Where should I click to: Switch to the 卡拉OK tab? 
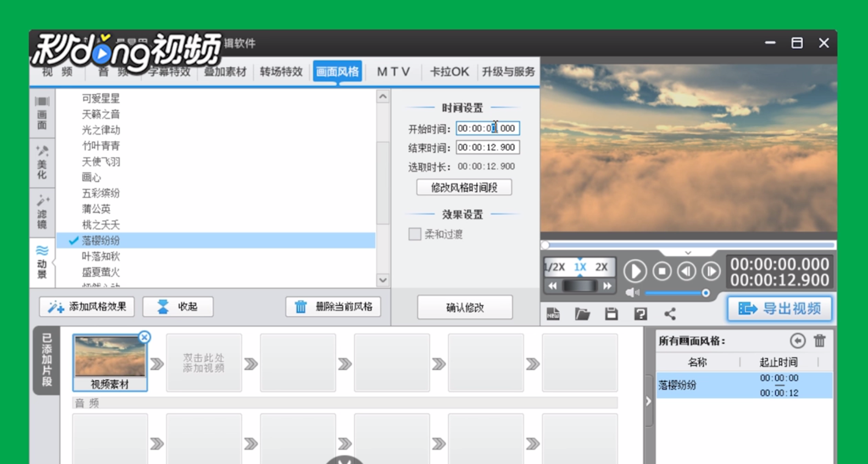pyautogui.click(x=449, y=72)
